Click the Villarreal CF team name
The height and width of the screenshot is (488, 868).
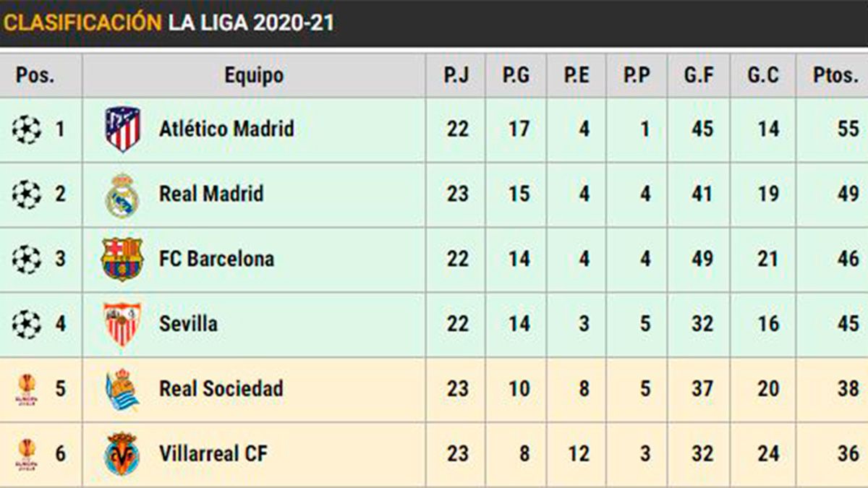pos(213,454)
